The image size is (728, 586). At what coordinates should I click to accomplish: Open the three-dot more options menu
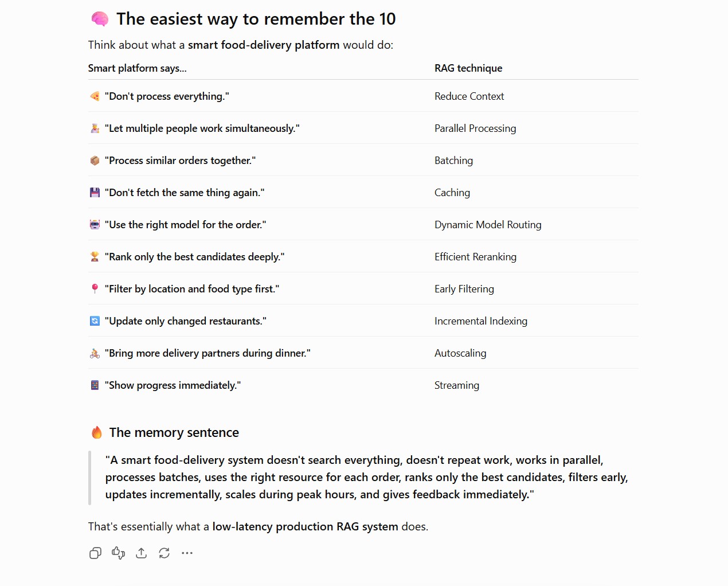[187, 553]
